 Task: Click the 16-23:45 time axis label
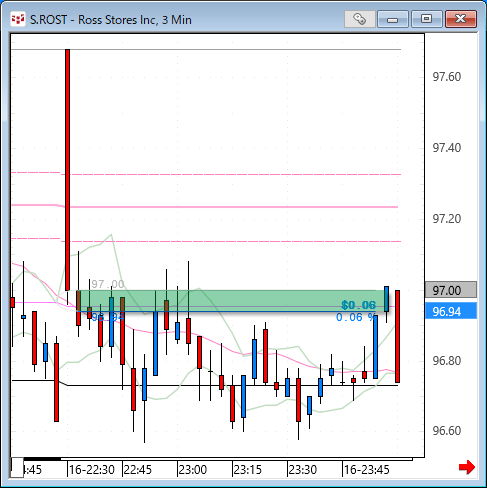click(366, 470)
